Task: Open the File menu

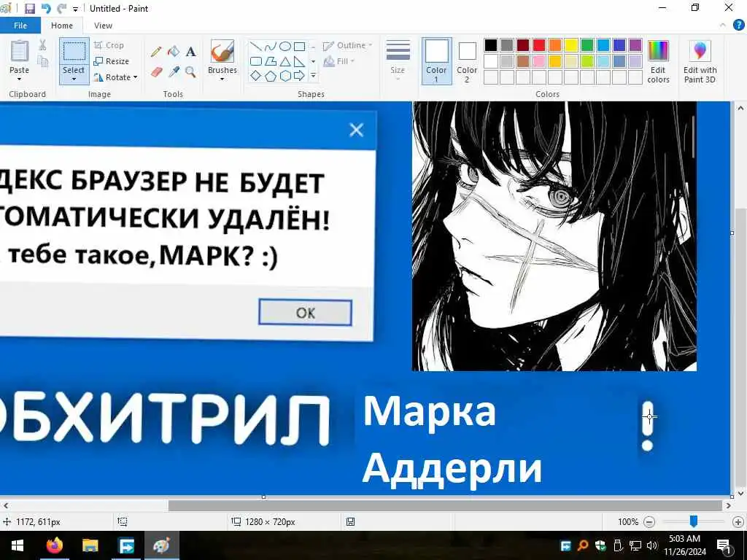Action: pyautogui.click(x=20, y=26)
